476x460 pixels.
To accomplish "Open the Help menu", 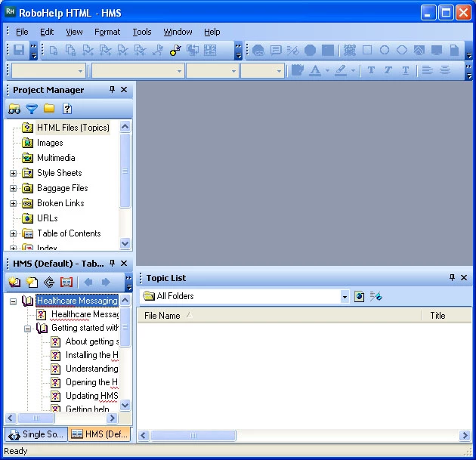I will [x=212, y=32].
